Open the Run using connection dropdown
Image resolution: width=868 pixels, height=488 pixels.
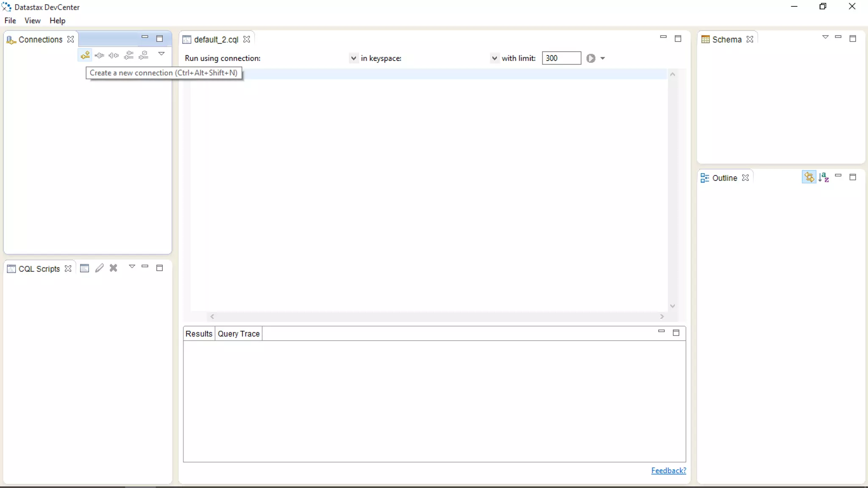[x=353, y=58]
